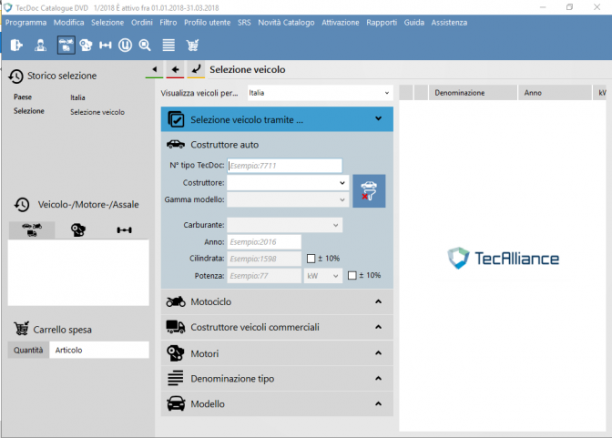This screenshot has height=438, width=612.
Task: Click the Motociclo motorcycle icon
Action: [176, 302]
